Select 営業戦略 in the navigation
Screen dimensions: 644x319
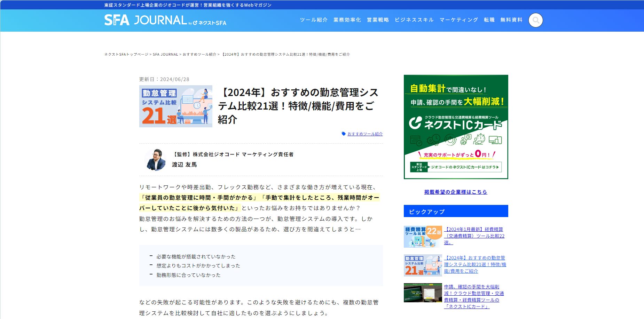pos(378,20)
